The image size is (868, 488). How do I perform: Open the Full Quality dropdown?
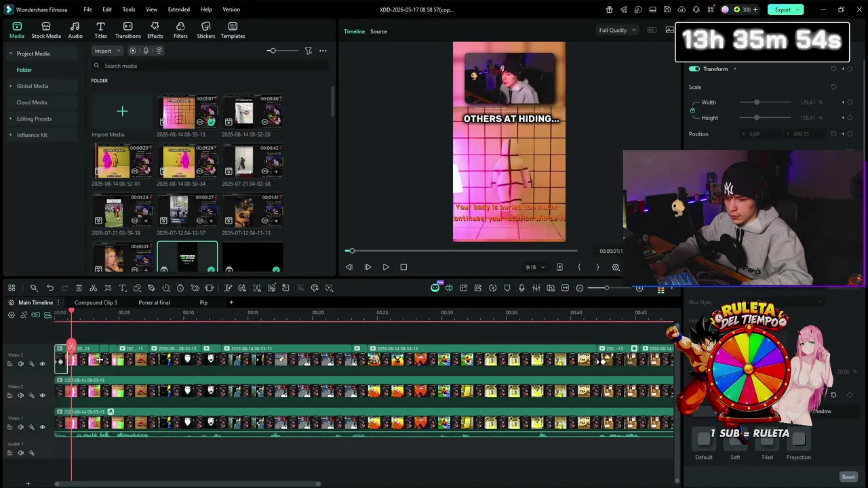617,30
